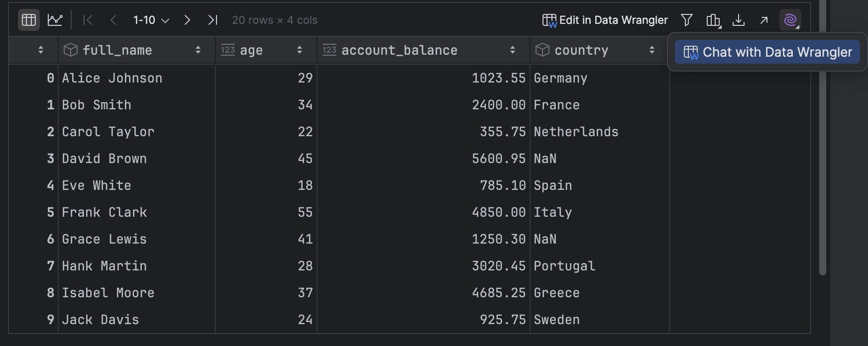Sort by the age column arrows
868x346 pixels.
pos(300,50)
